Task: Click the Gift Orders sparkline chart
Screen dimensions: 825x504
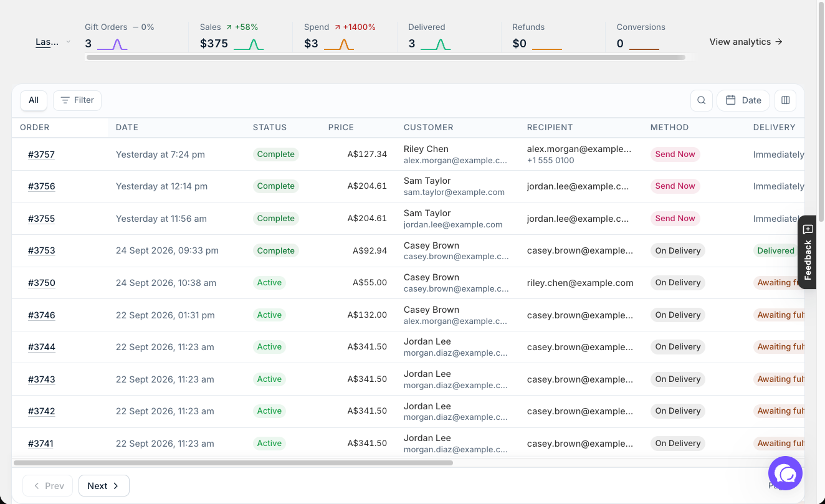Action: 112,44
